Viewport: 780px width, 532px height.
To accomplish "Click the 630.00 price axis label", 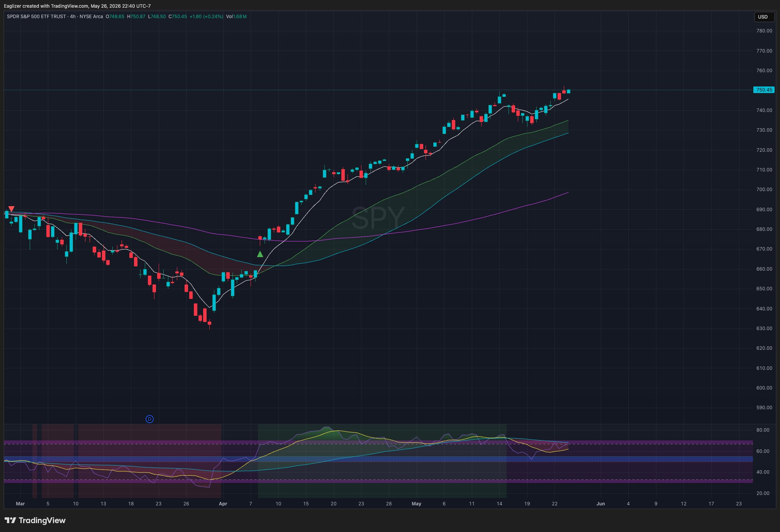I will tap(764, 329).
